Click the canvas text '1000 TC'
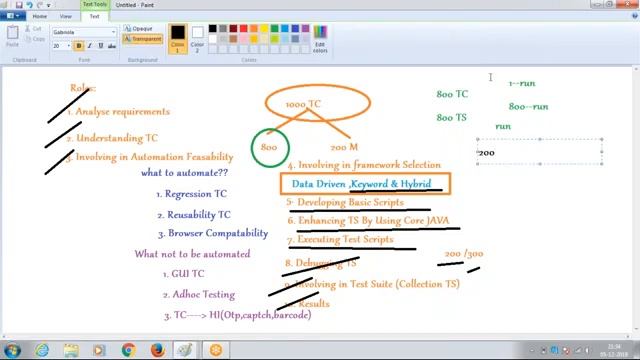The height and width of the screenshot is (360, 640). click(303, 104)
